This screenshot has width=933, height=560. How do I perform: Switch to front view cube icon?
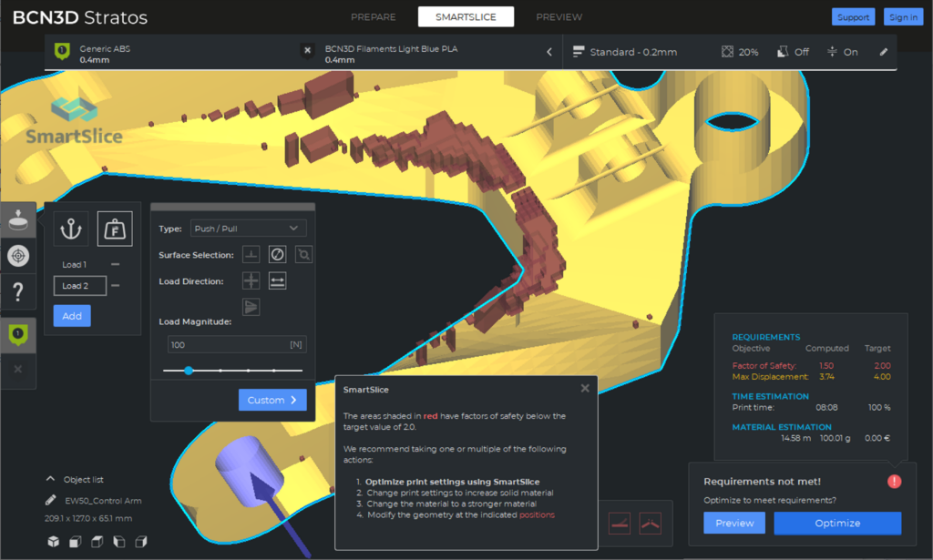pyautogui.click(x=75, y=542)
